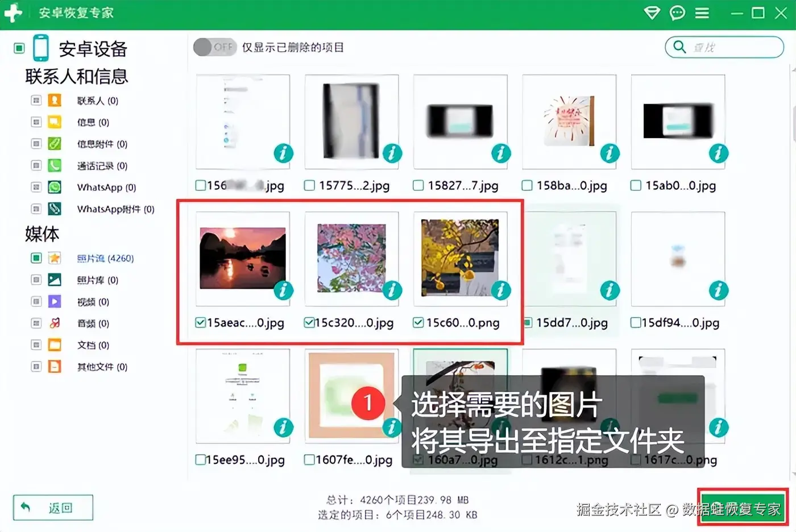Viewport: 796px width, 532px height.
Task: Select the 通话记录 (0) category
Action: 102,165
